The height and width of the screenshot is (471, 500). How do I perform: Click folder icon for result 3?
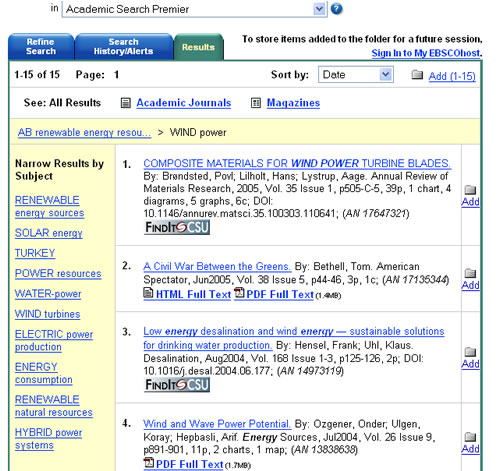[470, 352]
